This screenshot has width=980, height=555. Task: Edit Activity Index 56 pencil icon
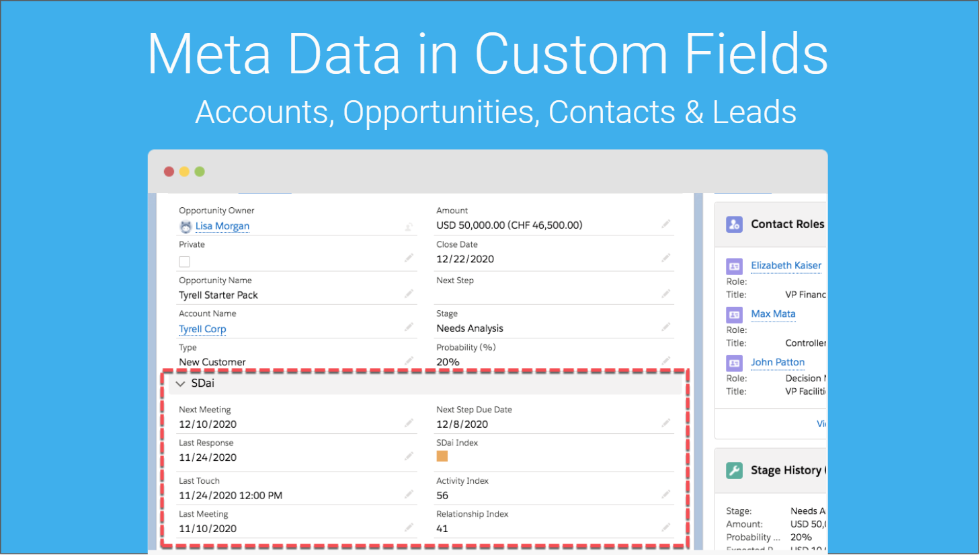(666, 494)
